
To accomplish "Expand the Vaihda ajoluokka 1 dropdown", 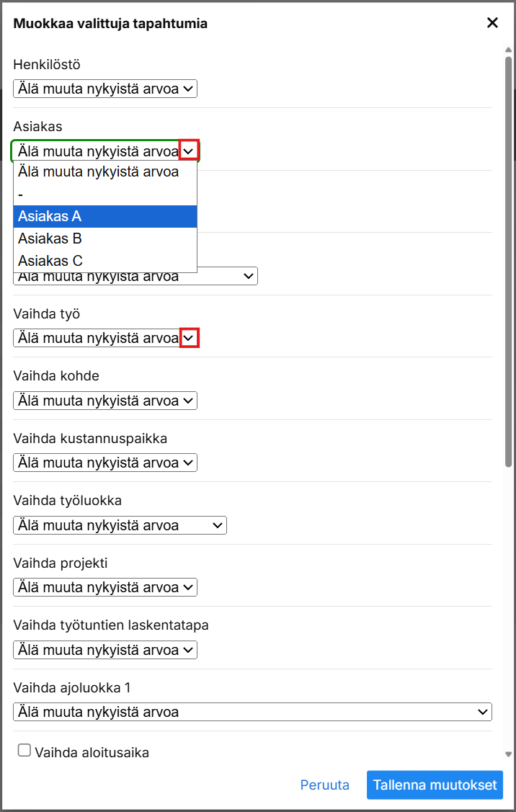I will (x=252, y=712).
